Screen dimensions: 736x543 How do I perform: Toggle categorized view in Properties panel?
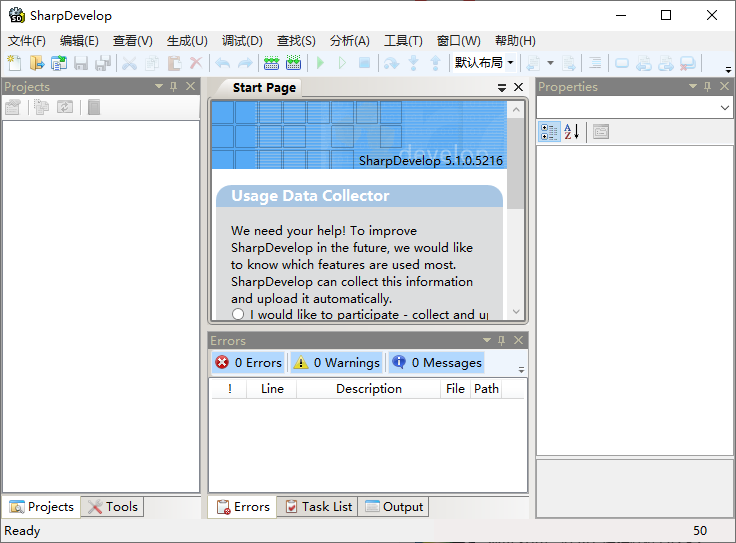pos(549,132)
